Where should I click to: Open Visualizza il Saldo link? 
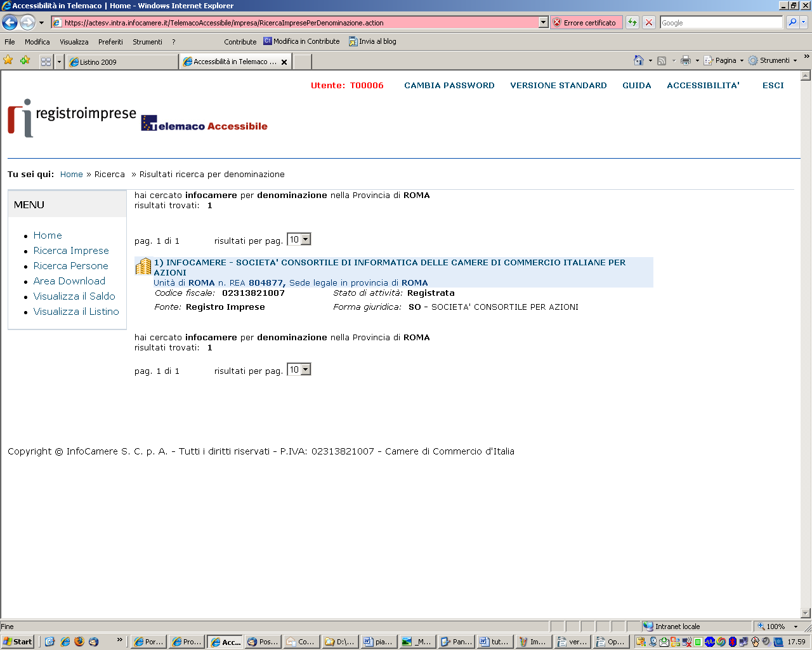pyautogui.click(x=74, y=296)
